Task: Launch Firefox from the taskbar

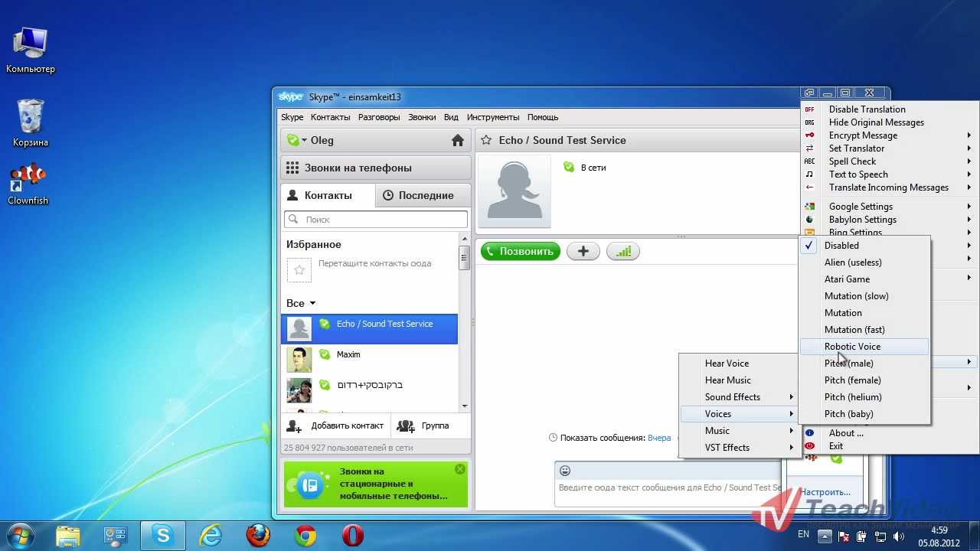Action: coord(258,535)
